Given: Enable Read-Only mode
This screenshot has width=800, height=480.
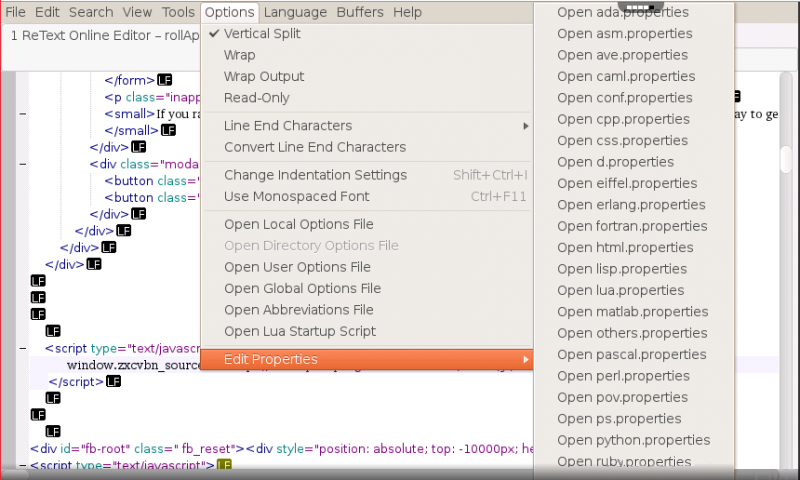Looking at the screenshot, I should (x=257, y=98).
